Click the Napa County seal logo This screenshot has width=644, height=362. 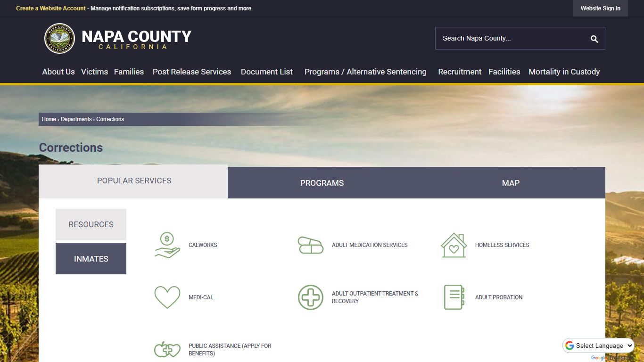click(59, 39)
